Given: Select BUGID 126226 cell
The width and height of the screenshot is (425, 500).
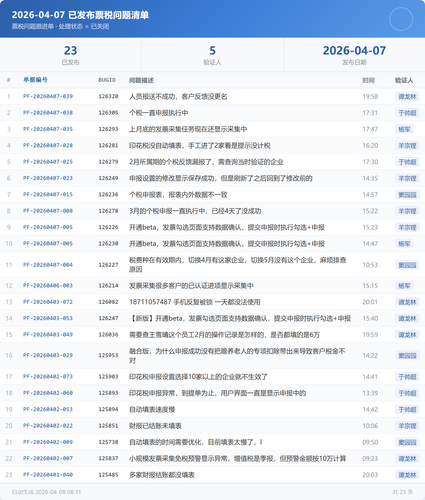Looking at the screenshot, I should pos(108,227).
